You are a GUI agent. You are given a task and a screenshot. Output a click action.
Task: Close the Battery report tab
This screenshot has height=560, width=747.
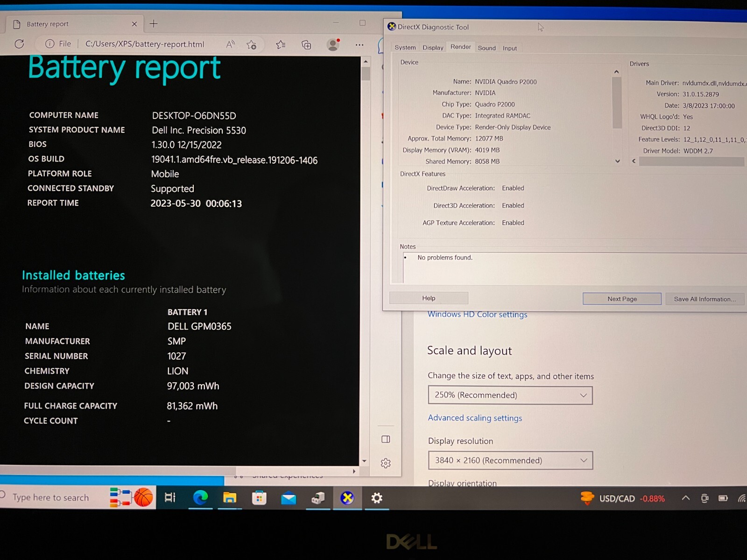pos(134,24)
